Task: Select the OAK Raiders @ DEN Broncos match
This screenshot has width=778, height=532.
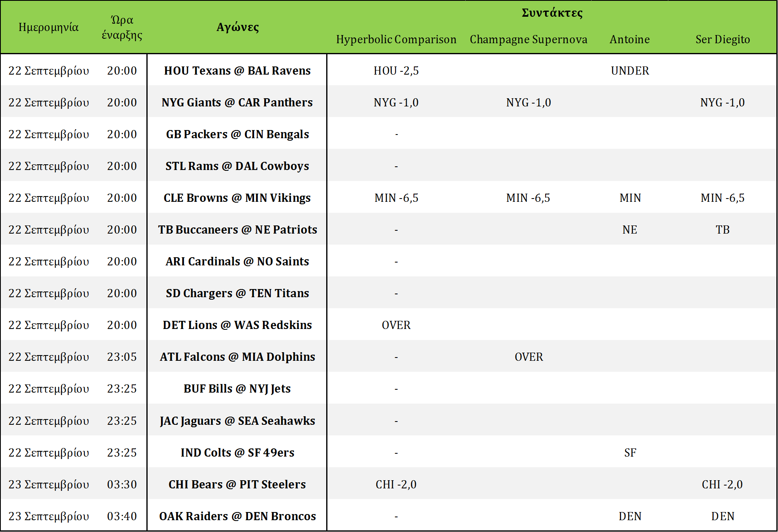Action: click(237, 517)
